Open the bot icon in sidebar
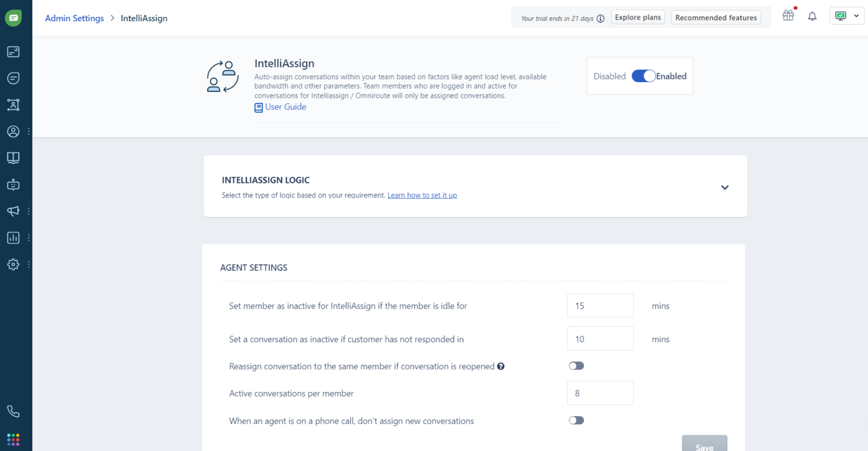 click(x=13, y=185)
